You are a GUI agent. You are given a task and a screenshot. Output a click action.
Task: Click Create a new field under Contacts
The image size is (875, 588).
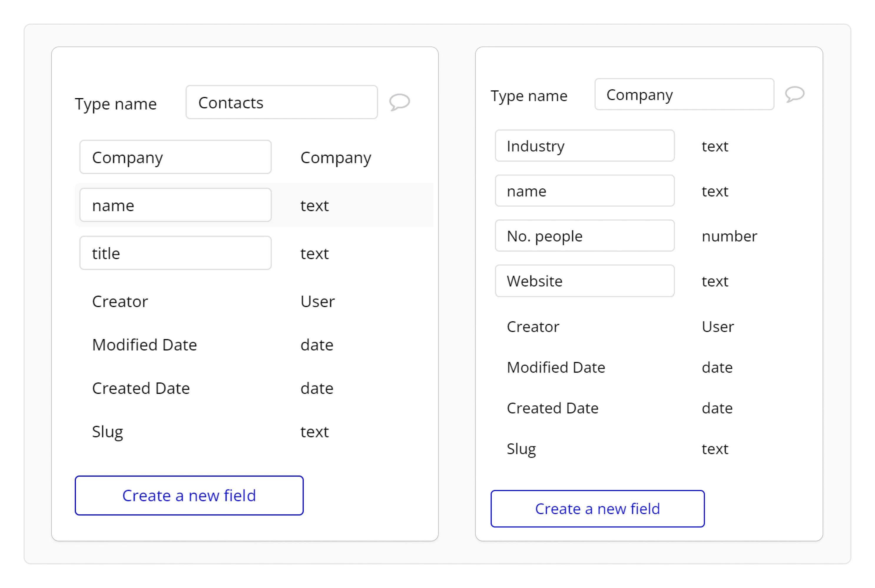pos(189,495)
